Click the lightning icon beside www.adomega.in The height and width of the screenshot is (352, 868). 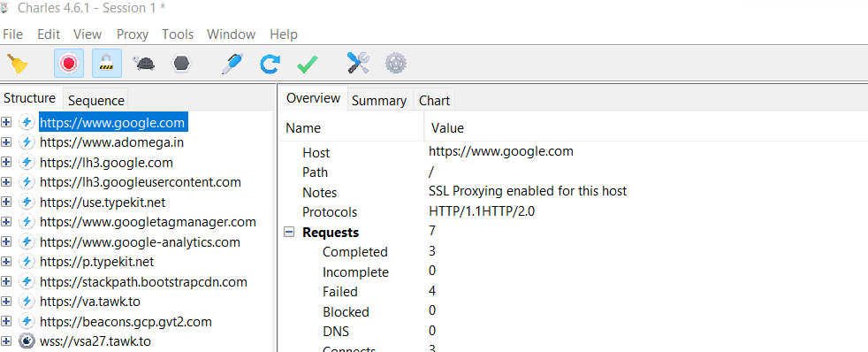(x=27, y=142)
